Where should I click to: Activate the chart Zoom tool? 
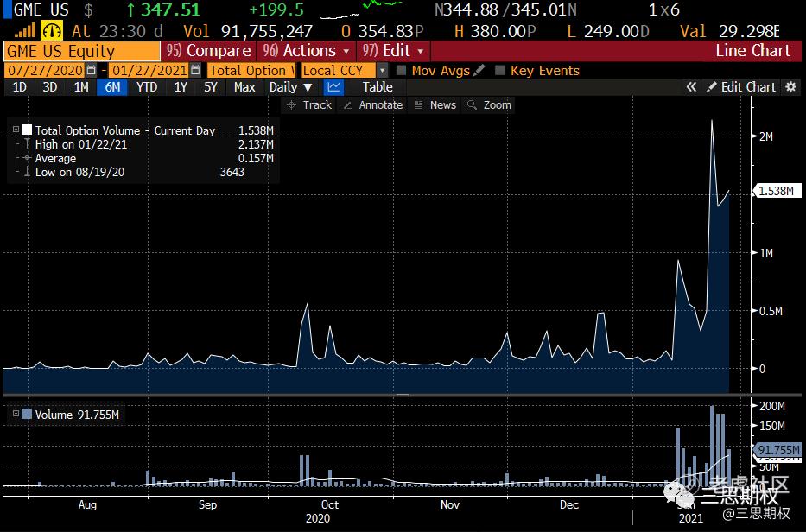coord(489,104)
